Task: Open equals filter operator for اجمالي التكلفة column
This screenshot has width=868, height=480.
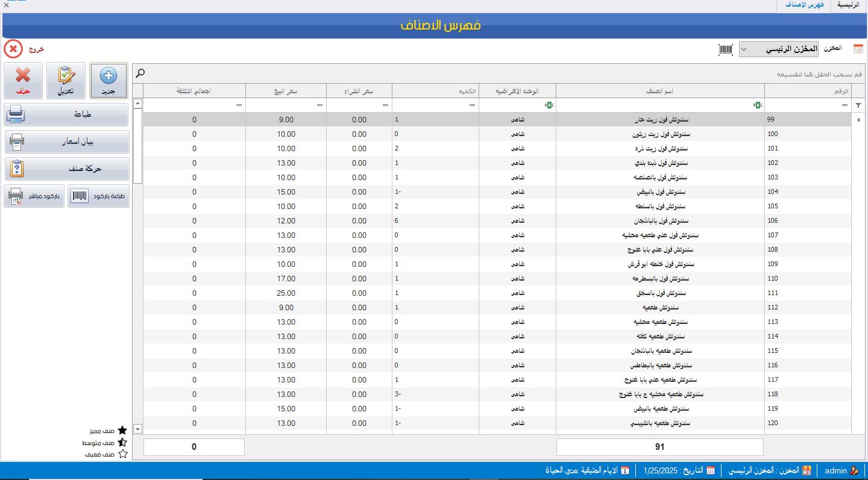Action: [239, 105]
